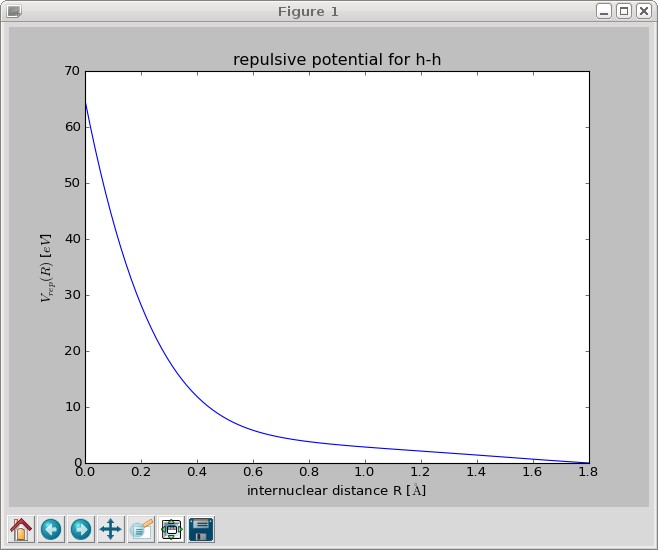This screenshot has width=658, height=550.
Task: Click the plot title 'repulsive potential for h-h'
Action: [x=337, y=60]
